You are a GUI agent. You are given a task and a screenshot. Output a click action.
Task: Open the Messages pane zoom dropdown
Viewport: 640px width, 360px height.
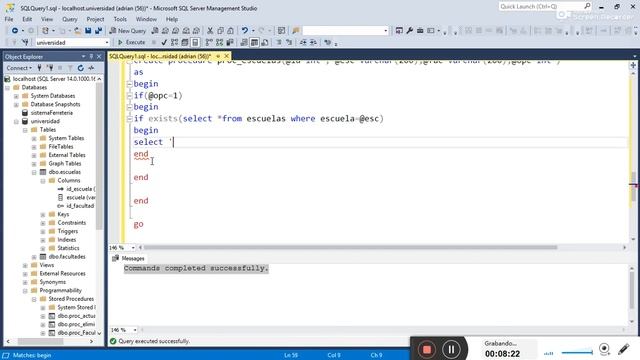(135, 329)
